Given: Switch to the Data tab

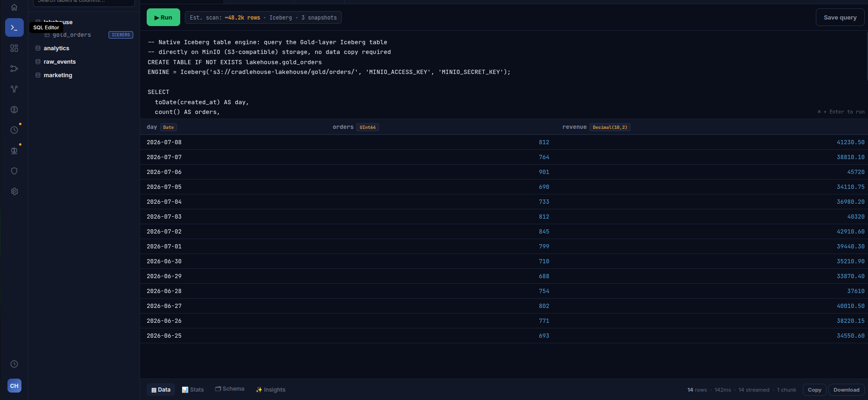Looking at the screenshot, I should pyautogui.click(x=161, y=390).
